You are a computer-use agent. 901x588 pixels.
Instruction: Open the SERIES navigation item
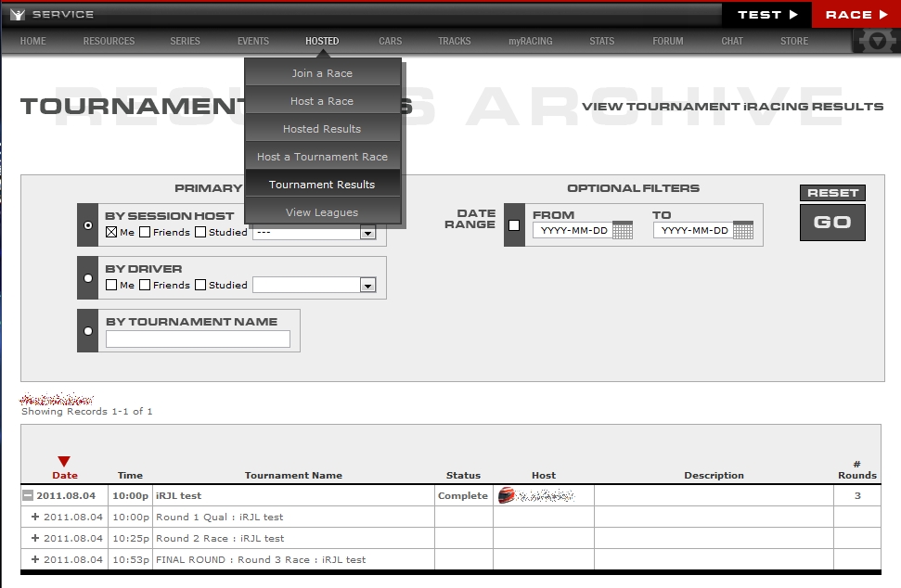tap(185, 41)
